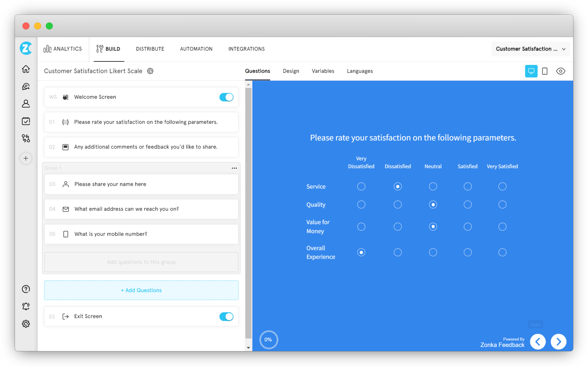The image size is (588, 366).
Task: Click the plus icon in the sidebar
Action: [x=26, y=158]
